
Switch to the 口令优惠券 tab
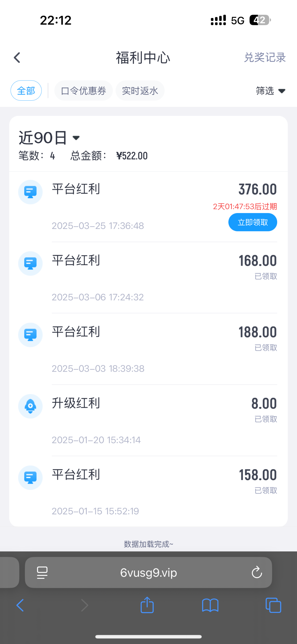click(83, 91)
